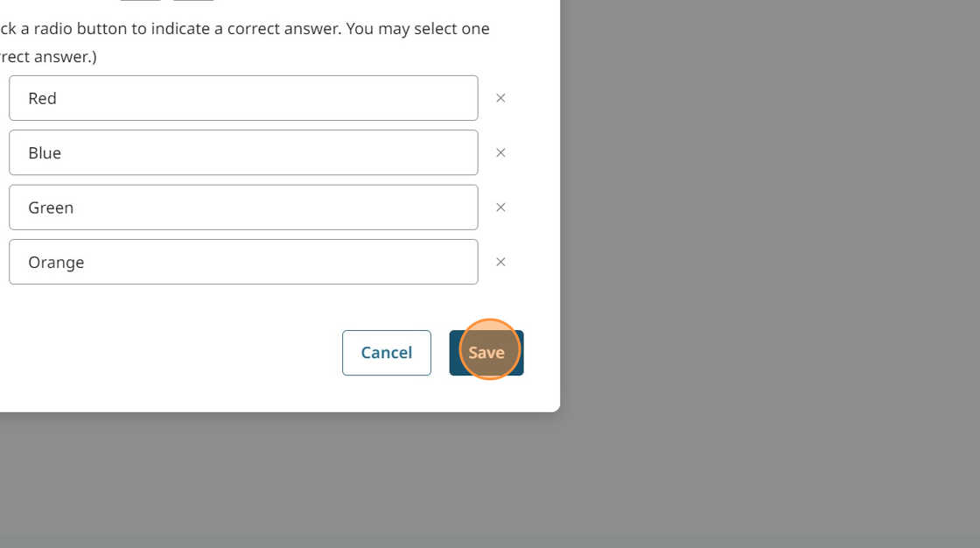The image size is (980, 548).
Task: Remove the Green answer option
Action: click(500, 207)
